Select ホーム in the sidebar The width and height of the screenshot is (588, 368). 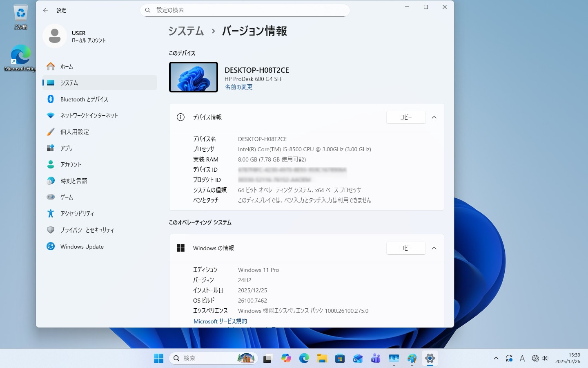(x=67, y=67)
